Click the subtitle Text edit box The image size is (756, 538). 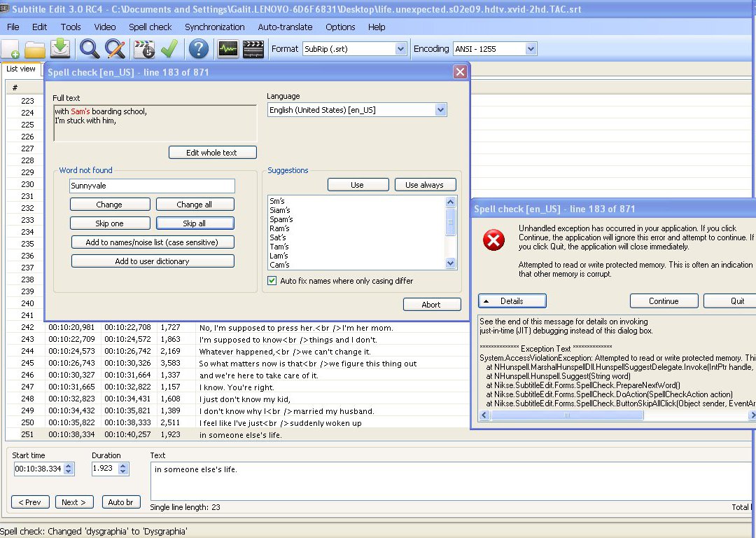coord(452,481)
